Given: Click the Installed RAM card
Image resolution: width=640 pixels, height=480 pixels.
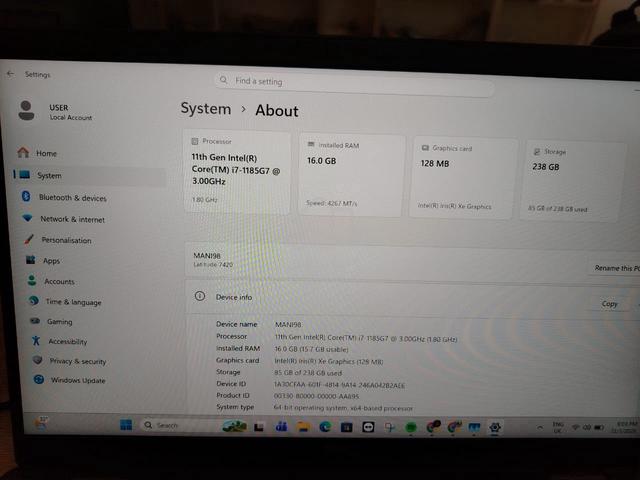Looking at the screenshot, I should tap(352, 174).
